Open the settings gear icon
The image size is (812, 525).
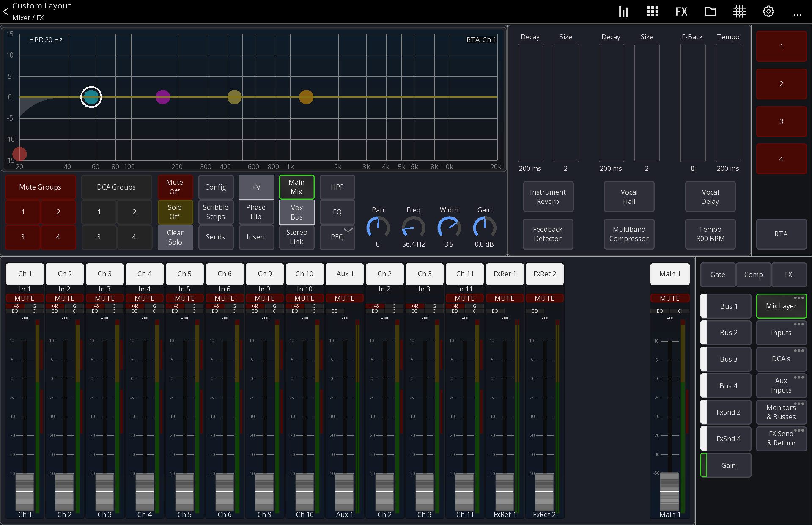tap(768, 11)
